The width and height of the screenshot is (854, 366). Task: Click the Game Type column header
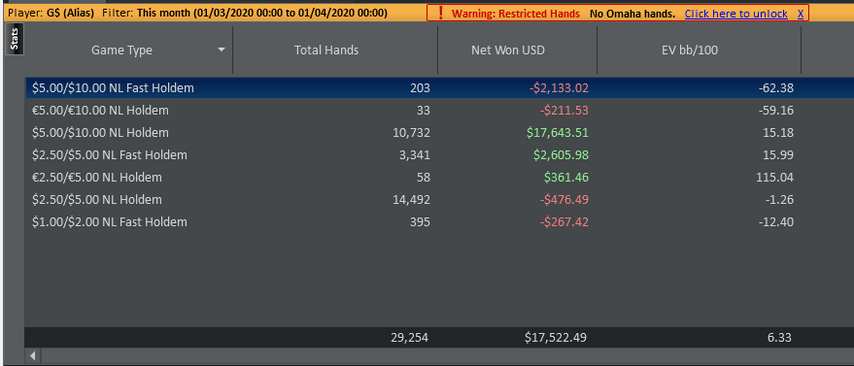(121, 50)
